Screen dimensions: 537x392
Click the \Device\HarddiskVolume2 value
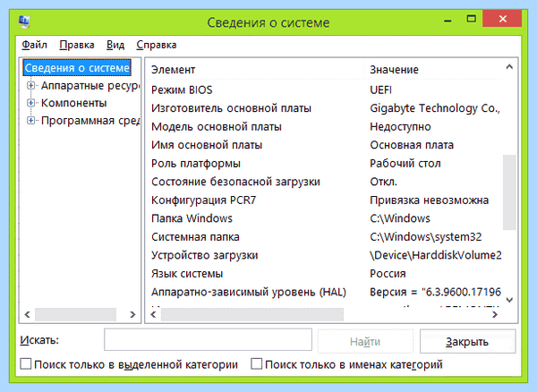click(x=435, y=255)
